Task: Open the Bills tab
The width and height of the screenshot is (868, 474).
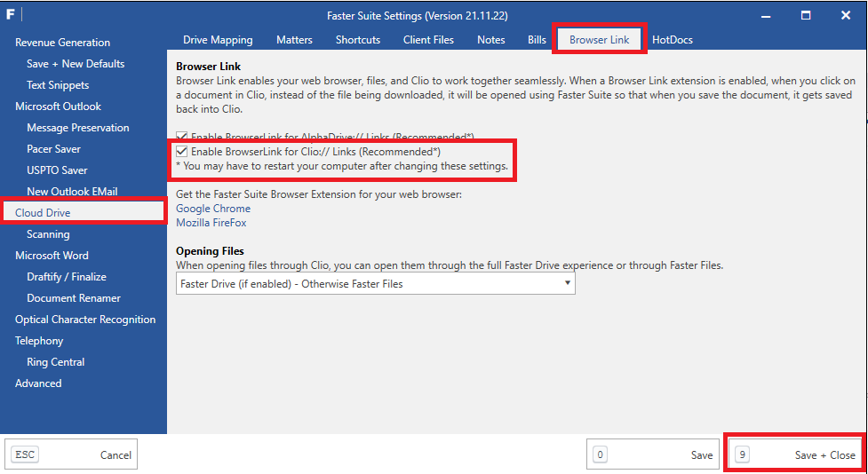Action: coord(537,40)
